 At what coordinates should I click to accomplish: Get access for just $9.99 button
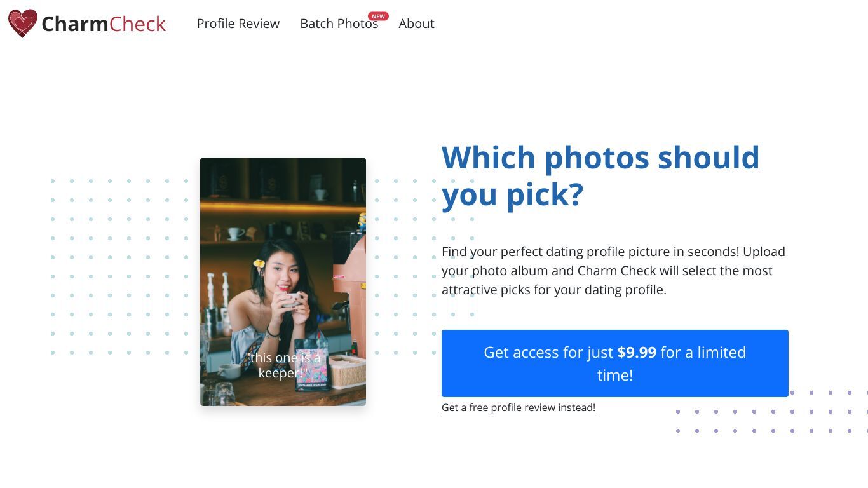[x=615, y=363]
